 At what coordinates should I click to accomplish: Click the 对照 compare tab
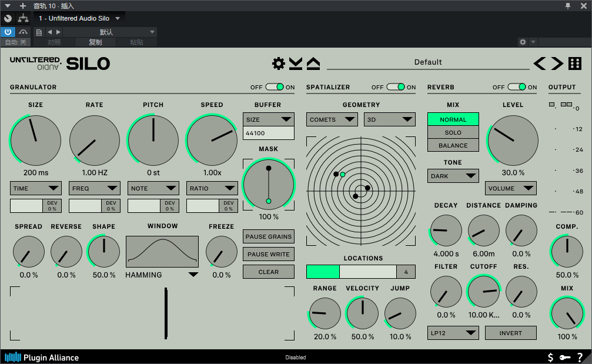(x=54, y=42)
